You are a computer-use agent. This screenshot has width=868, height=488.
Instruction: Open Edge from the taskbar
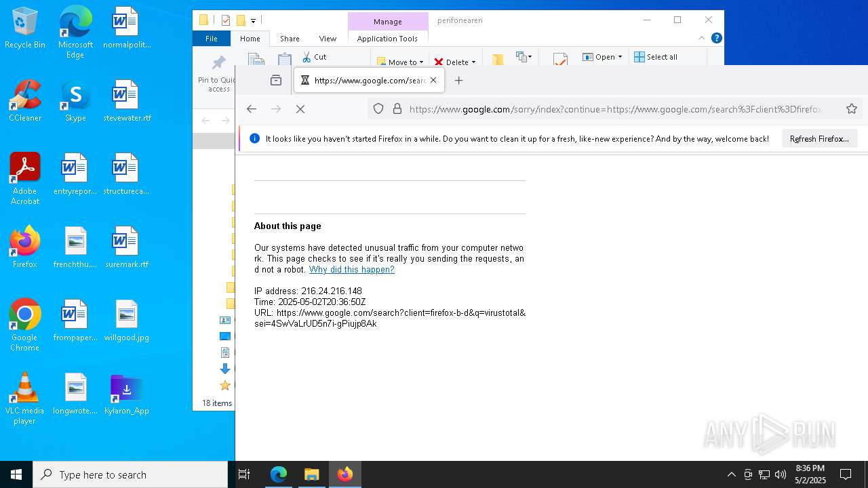tap(279, 474)
